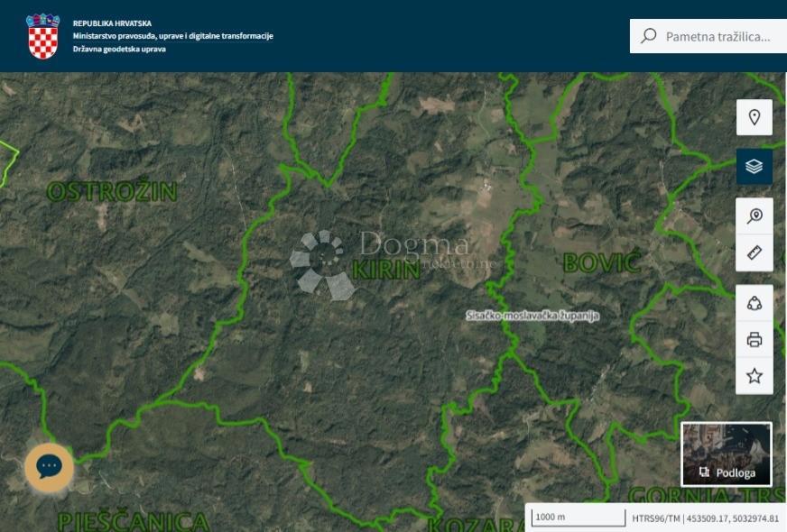Click the OSTROŽIN label on the map
Screen dimensions: 787x532
coord(112,191)
